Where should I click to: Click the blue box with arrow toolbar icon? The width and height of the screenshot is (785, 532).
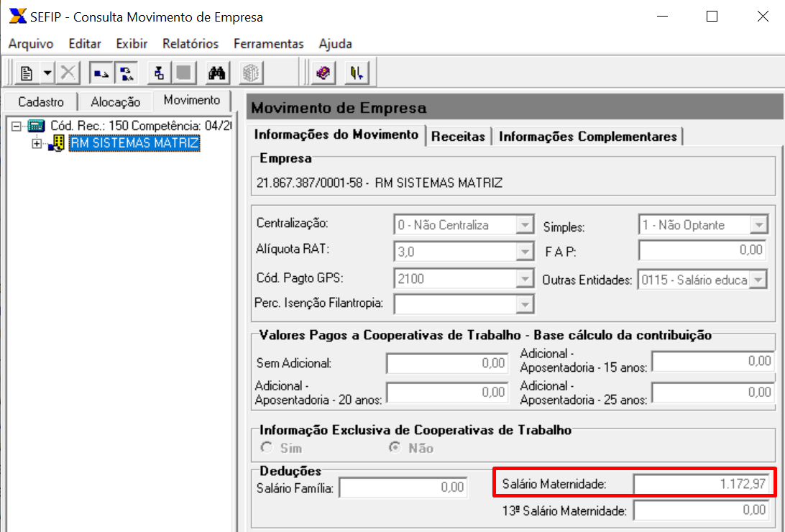pyautogui.click(x=101, y=73)
